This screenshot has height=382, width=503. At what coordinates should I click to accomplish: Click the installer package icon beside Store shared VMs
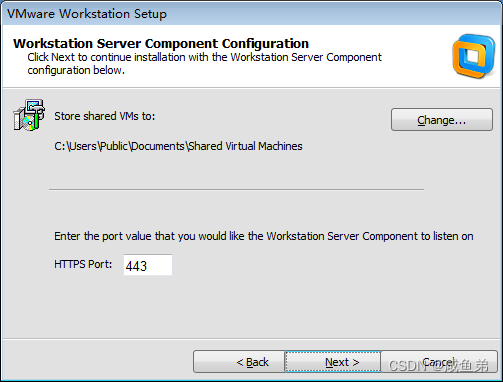(29, 115)
